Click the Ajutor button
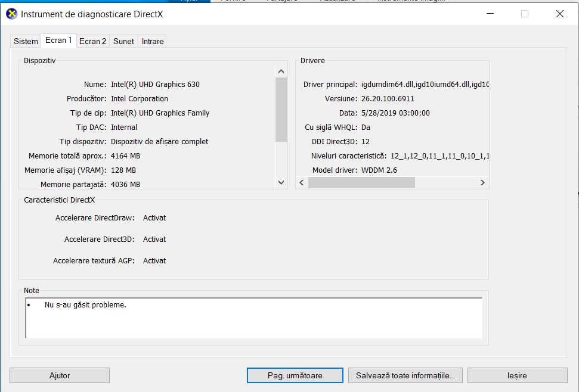579x392 pixels. [x=60, y=375]
